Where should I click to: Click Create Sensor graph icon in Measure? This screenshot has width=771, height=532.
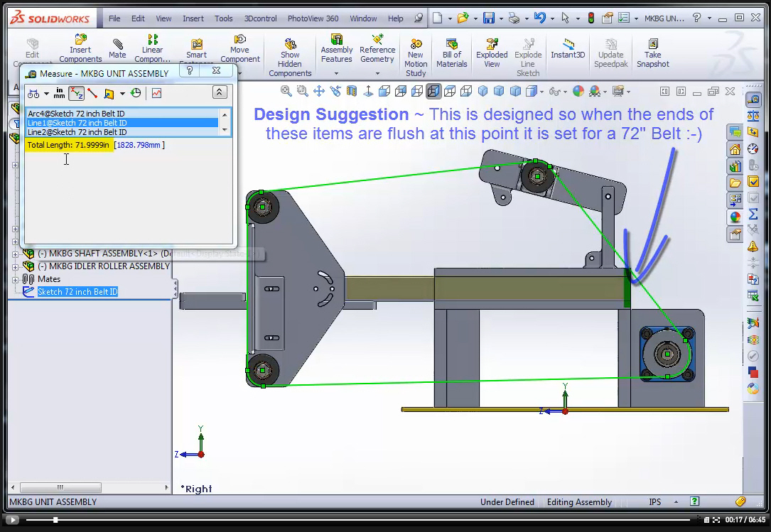coord(156,93)
